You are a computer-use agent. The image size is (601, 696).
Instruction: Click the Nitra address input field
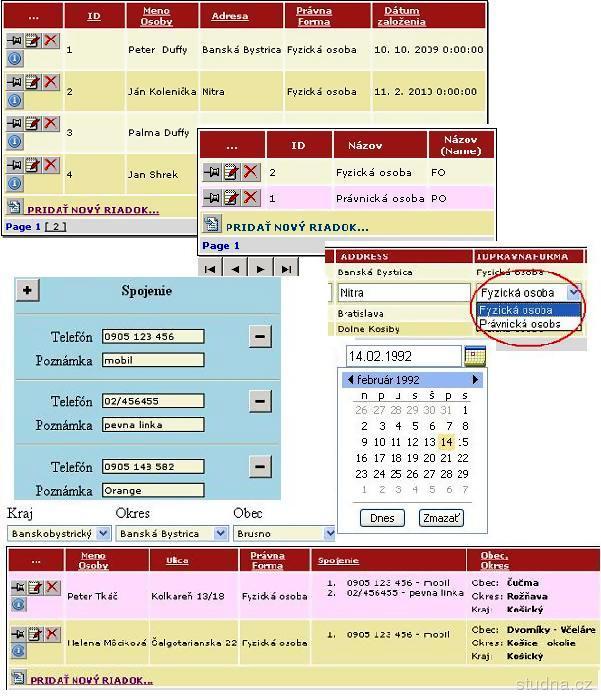pos(403,293)
